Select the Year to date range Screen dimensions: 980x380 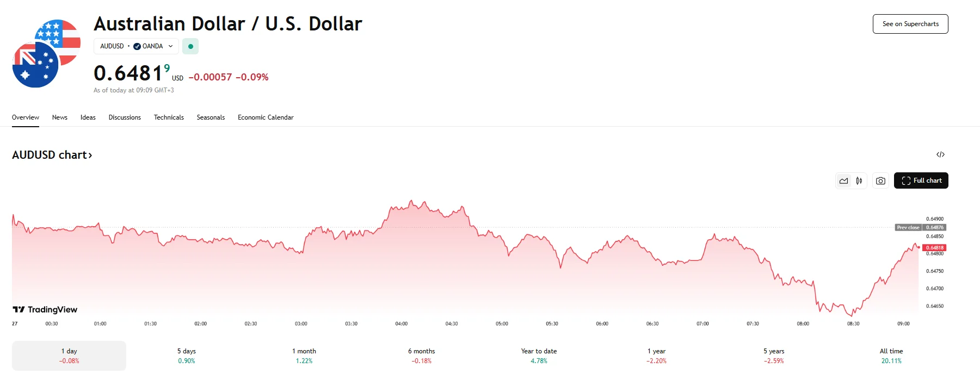pyautogui.click(x=539, y=356)
